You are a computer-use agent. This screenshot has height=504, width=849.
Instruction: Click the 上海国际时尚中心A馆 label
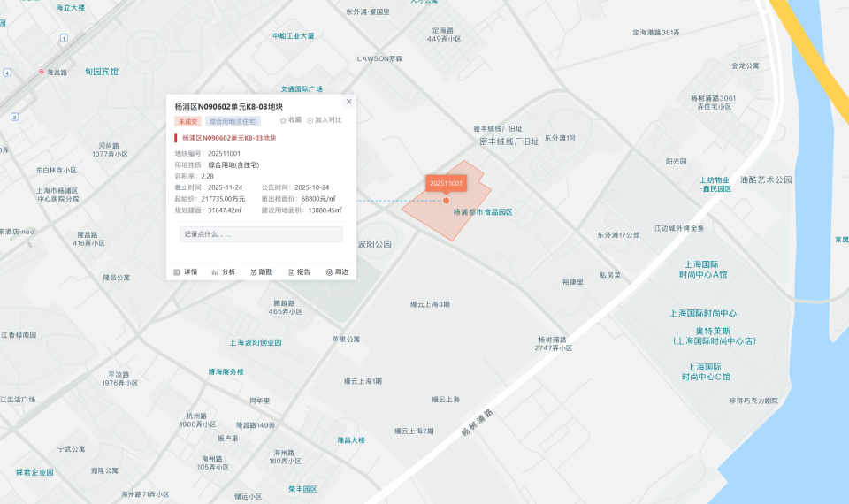703,270
